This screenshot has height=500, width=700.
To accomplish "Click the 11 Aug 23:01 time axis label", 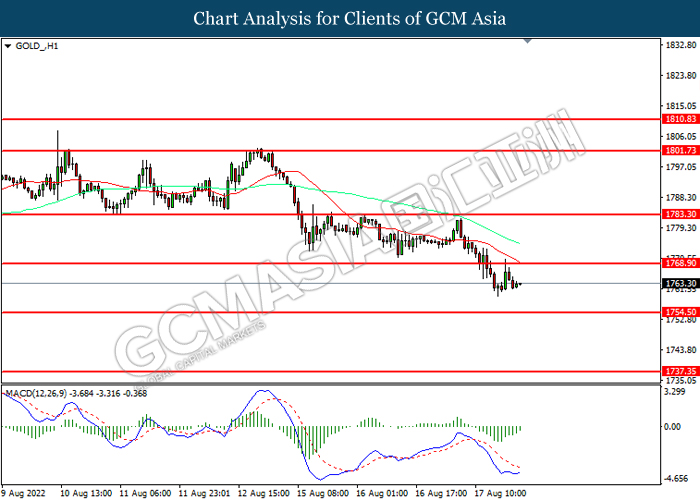I will (x=204, y=493).
